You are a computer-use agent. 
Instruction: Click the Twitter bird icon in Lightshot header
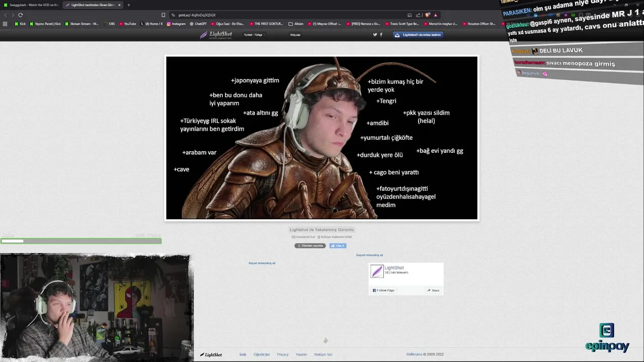click(x=375, y=35)
